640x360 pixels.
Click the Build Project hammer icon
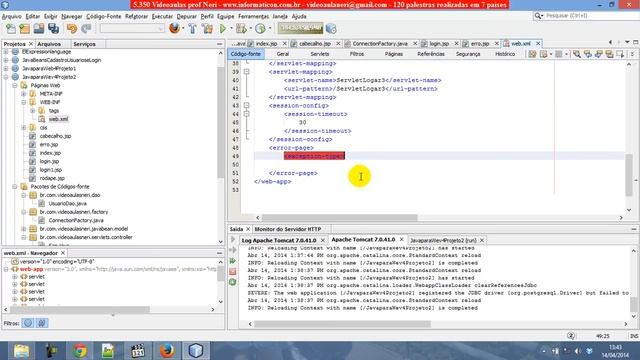(192, 29)
